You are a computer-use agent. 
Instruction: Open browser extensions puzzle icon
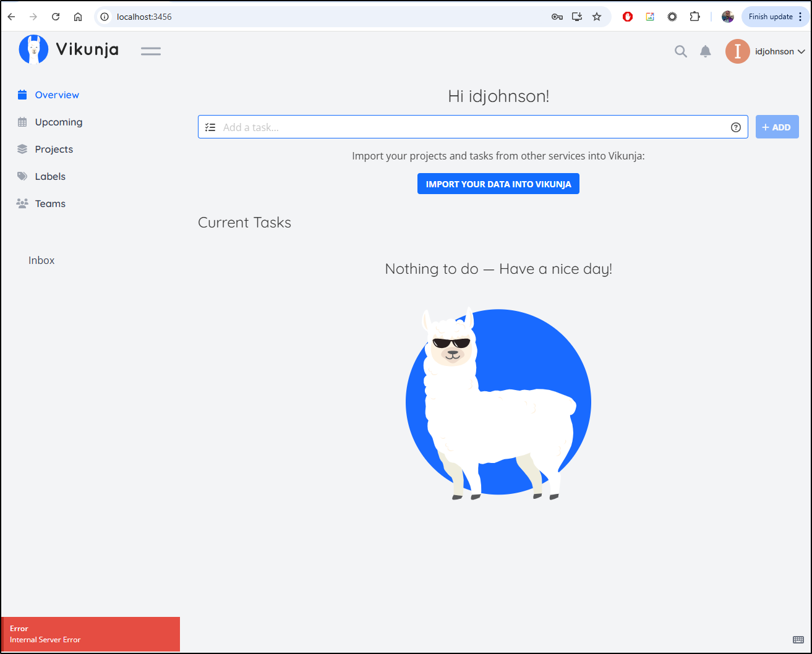pyautogui.click(x=694, y=17)
